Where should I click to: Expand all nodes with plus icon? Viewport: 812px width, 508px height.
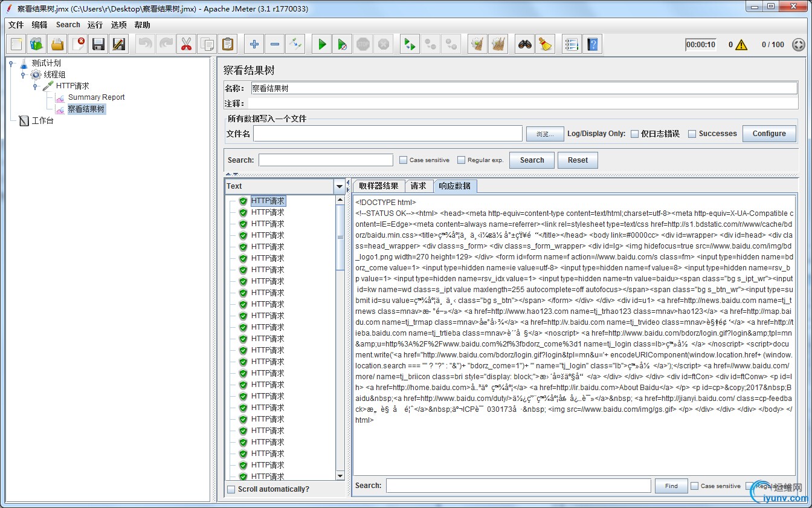(254, 44)
